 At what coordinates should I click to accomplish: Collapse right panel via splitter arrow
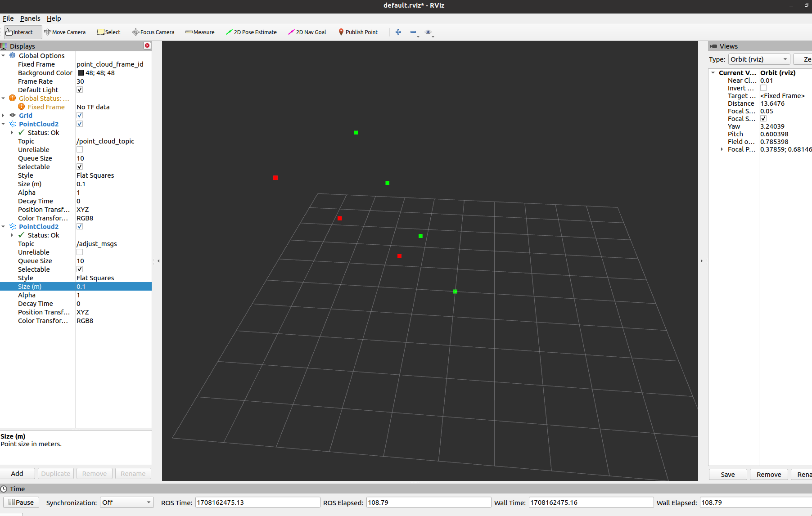click(701, 261)
